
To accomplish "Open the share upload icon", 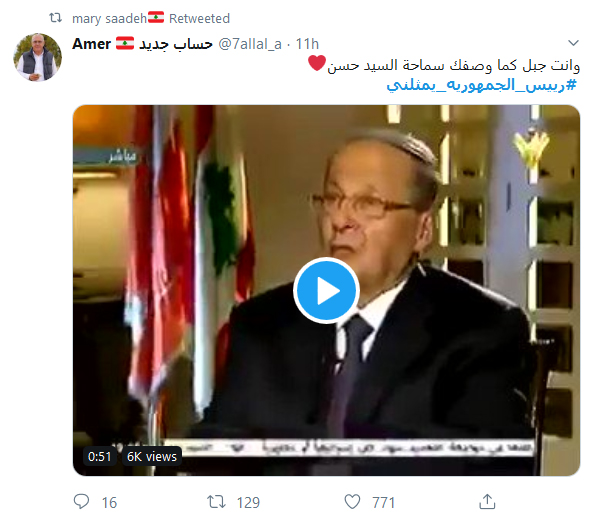I will pyautogui.click(x=487, y=501).
